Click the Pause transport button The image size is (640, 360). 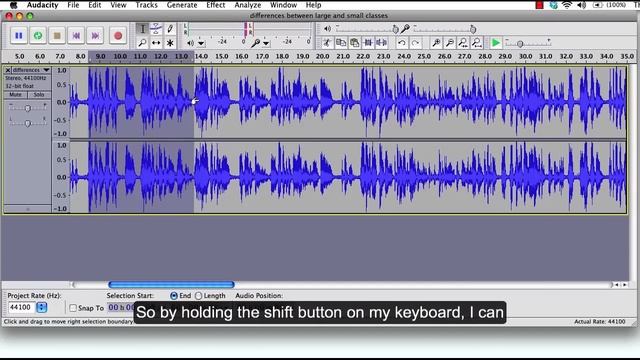coord(19,36)
